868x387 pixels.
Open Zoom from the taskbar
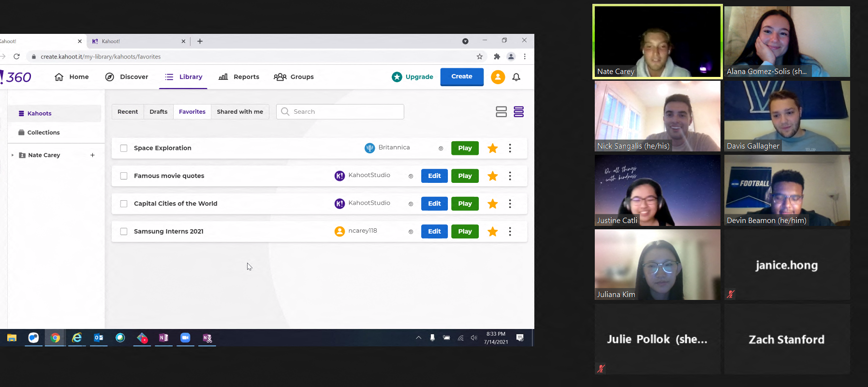[x=185, y=338]
